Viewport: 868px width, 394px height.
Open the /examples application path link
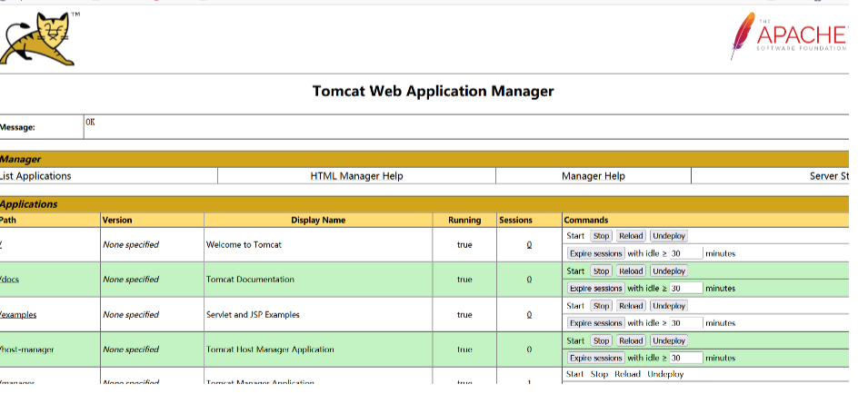point(18,315)
